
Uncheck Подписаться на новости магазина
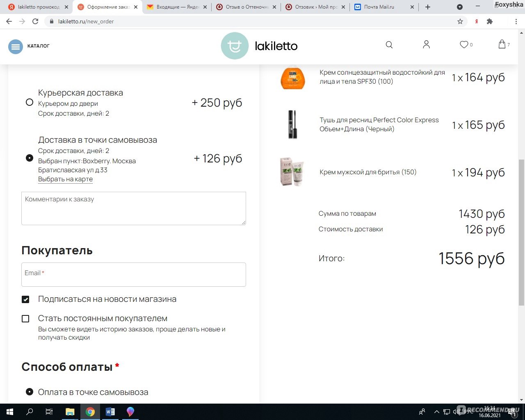(x=25, y=299)
